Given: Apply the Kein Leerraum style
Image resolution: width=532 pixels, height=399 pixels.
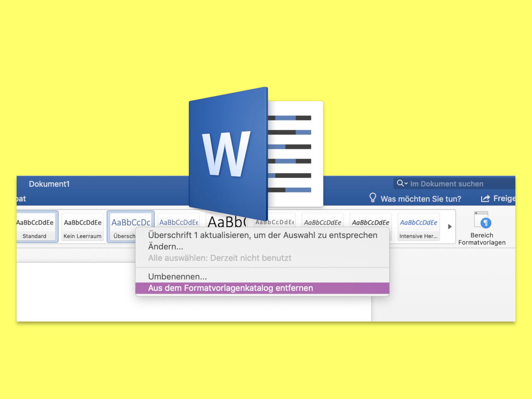Looking at the screenshot, I should tap(82, 227).
